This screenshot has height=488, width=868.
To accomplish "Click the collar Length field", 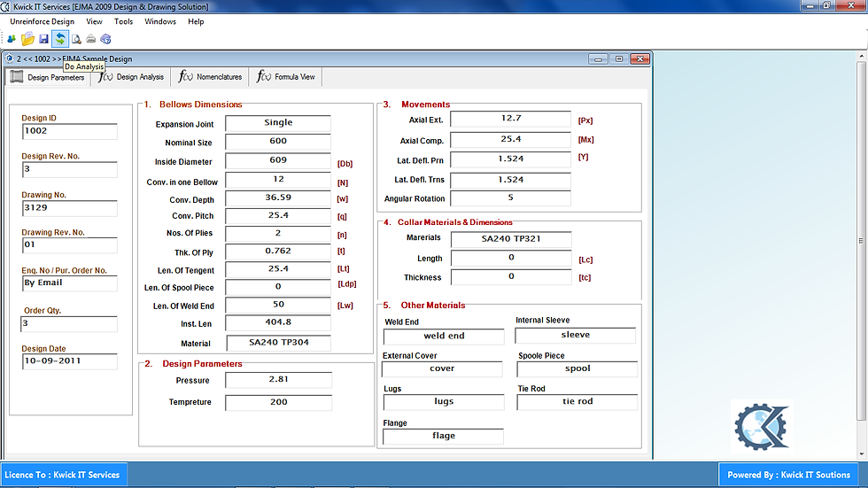I will tap(511, 259).
